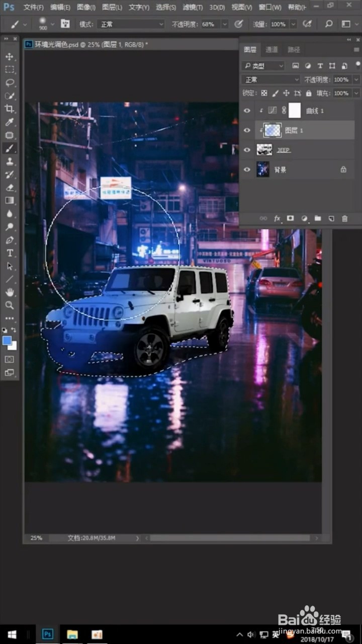Image resolution: width=362 pixels, height=644 pixels.
Task: Switch to the 通道 tab
Action: [x=271, y=49]
